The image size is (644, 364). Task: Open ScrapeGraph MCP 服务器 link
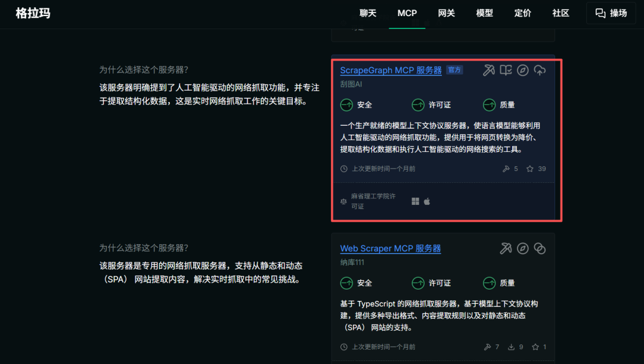click(391, 70)
